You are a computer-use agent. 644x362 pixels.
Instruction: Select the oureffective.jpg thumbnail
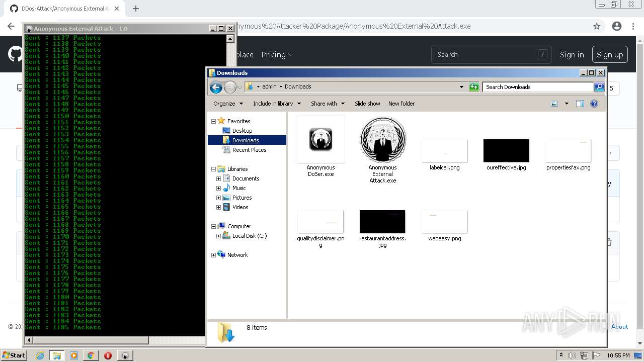(506, 151)
